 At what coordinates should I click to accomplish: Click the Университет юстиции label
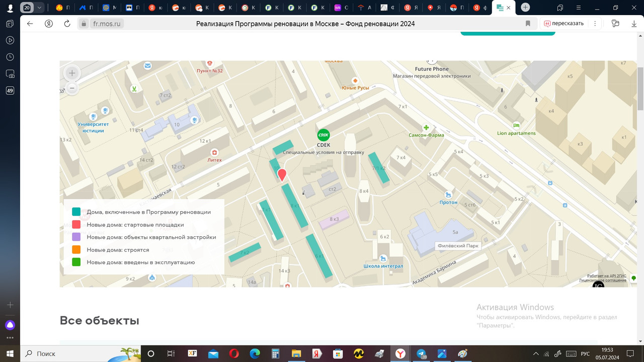pos(93,127)
